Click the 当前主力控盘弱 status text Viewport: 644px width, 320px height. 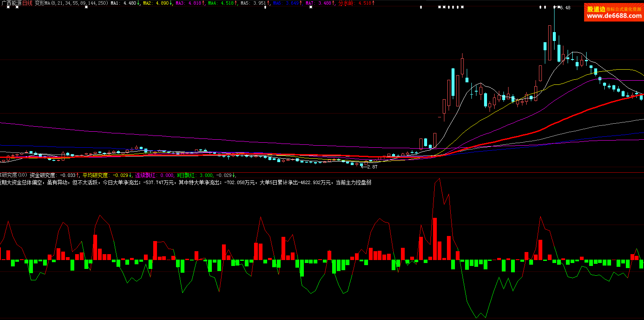pyautogui.click(x=353, y=182)
